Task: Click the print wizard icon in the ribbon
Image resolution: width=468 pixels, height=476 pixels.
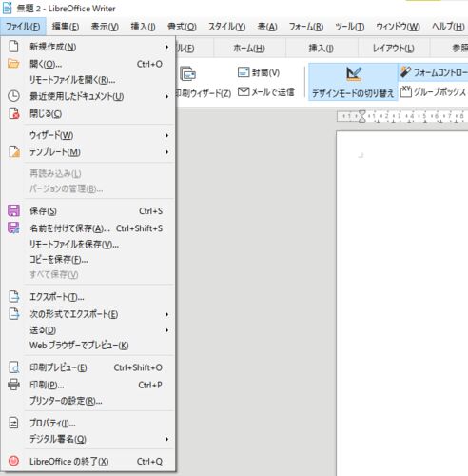Action: [x=187, y=73]
